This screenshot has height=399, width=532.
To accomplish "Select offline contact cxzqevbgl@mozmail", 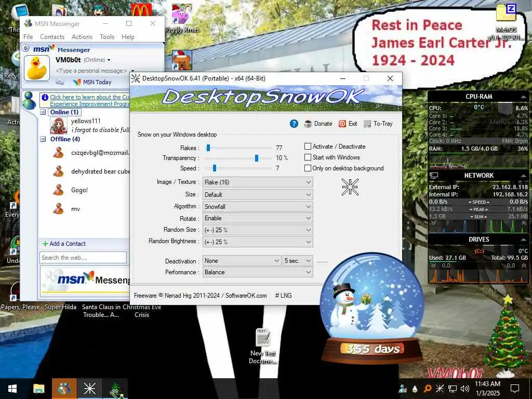I will pyautogui.click(x=100, y=153).
